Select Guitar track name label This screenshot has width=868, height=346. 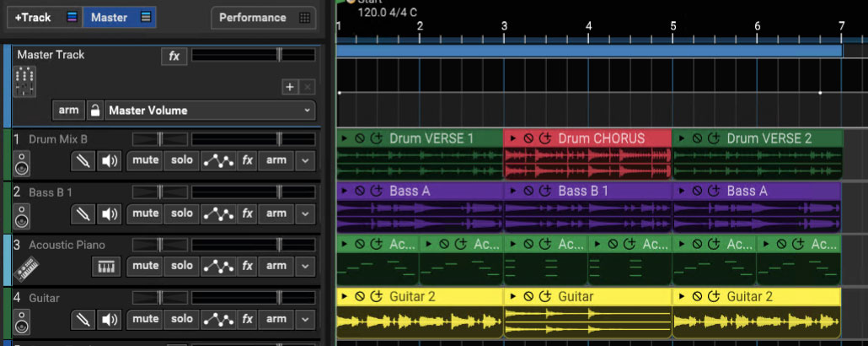click(x=44, y=298)
